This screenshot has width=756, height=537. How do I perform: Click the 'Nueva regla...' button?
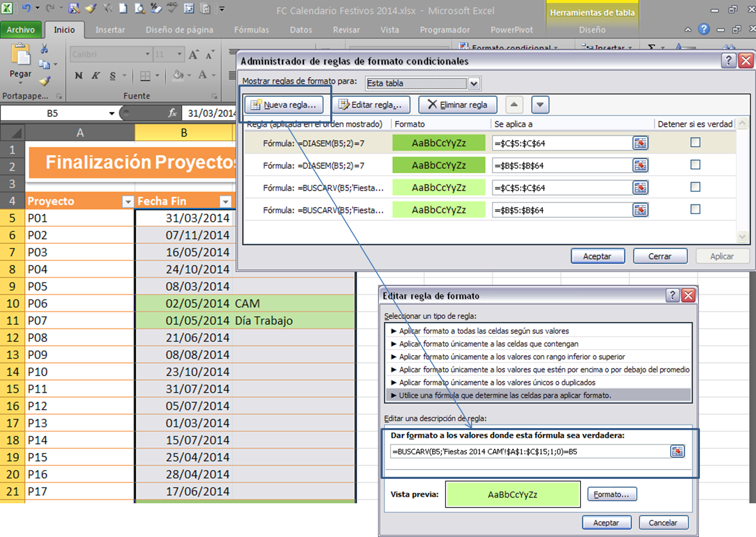click(x=283, y=105)
